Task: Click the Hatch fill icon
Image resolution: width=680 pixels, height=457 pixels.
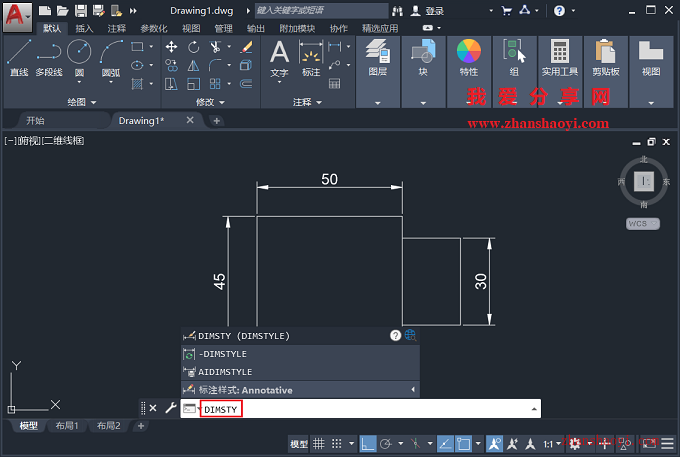Action: pos(137,83)
